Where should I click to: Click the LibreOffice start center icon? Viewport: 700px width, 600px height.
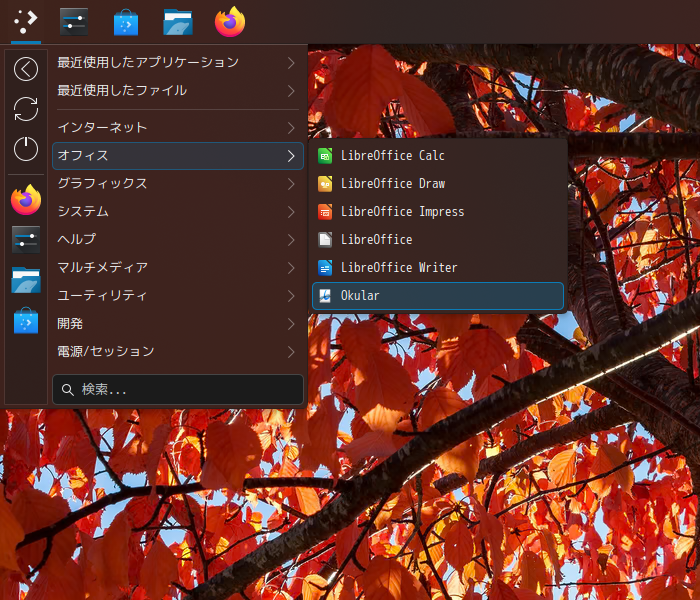point(325,240)
